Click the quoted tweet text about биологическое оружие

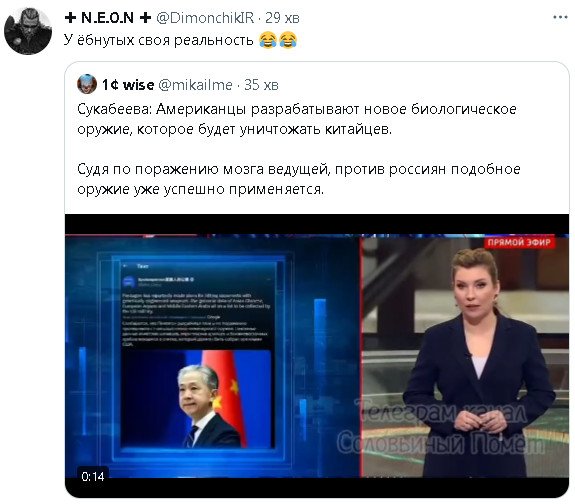coord(297,119)
